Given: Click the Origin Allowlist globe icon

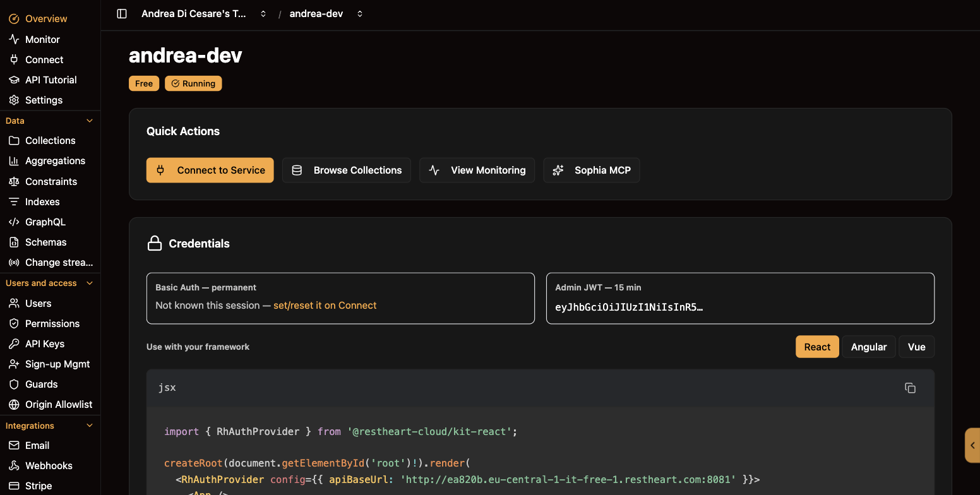Looking at the screenshot, I should (14, 404).
